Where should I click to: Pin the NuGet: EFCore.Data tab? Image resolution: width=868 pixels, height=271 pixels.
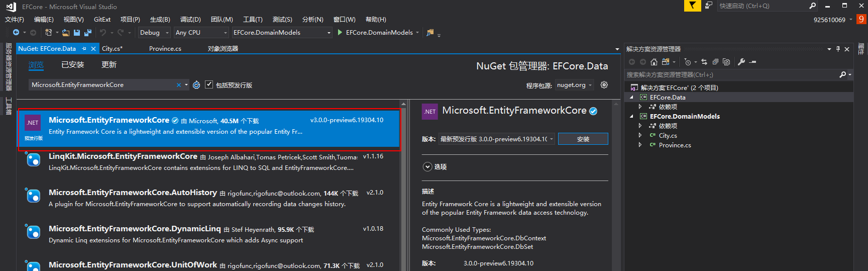coord(84,49)
